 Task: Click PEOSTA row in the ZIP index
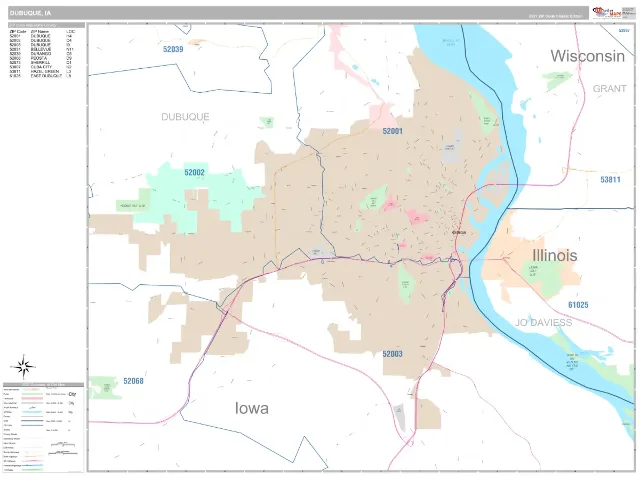(42, 58)
